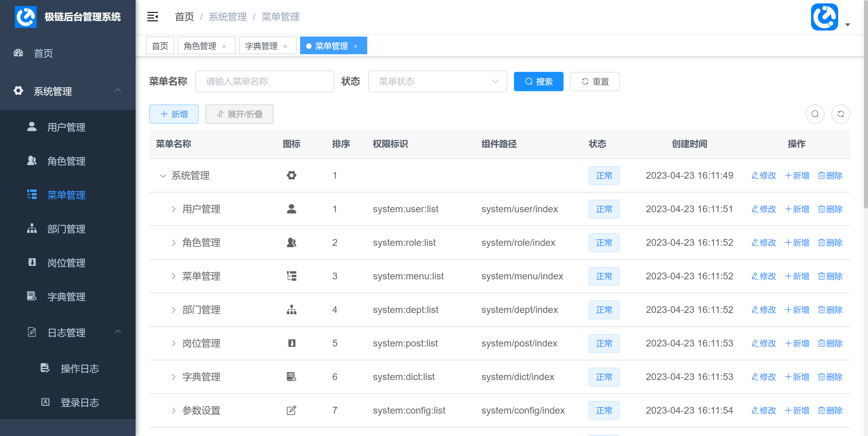Image resolution: width=868 pixels, height=436 pixels.
Task: Expand the 字典管理 table row
Action: pos(174,377)
